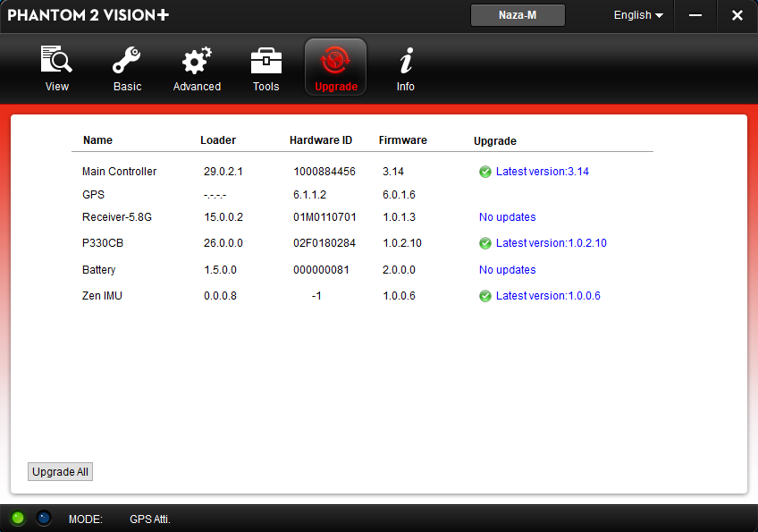758x532 pixels.
Task: Select the P330CB row name
Action: [103, 243]
